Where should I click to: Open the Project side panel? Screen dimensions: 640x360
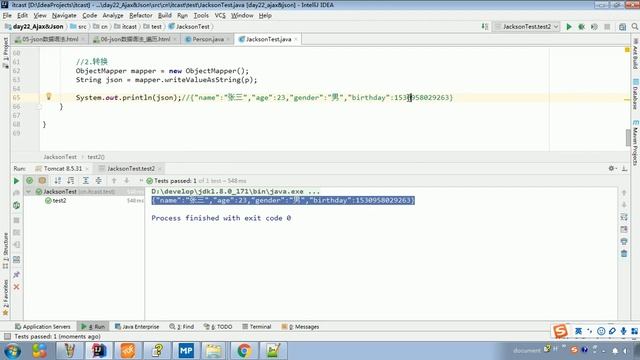coord(6,52)
